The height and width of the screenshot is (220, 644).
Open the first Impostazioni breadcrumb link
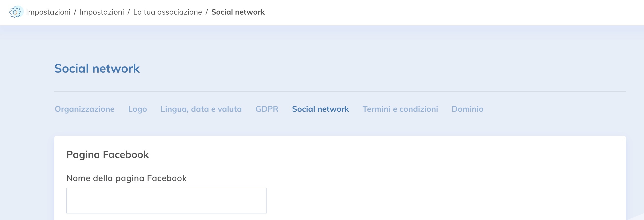click(48, 12)
